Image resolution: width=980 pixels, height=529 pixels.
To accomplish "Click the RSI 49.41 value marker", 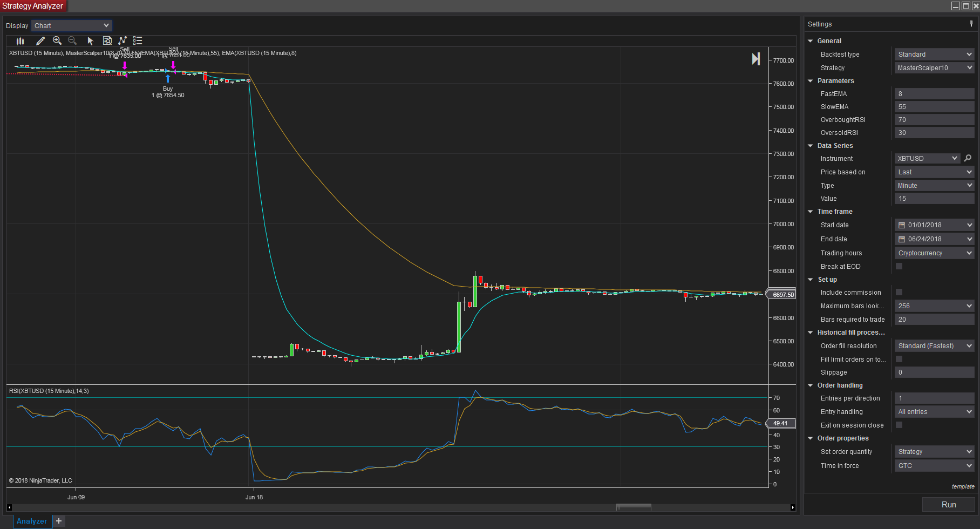I will [781, 423].
